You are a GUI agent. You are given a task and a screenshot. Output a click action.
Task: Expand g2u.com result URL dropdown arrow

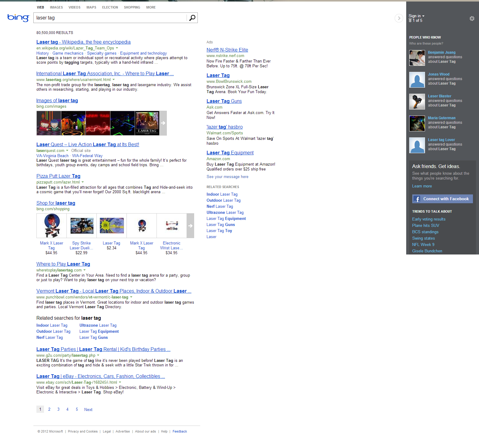click(x=98, y=355)
